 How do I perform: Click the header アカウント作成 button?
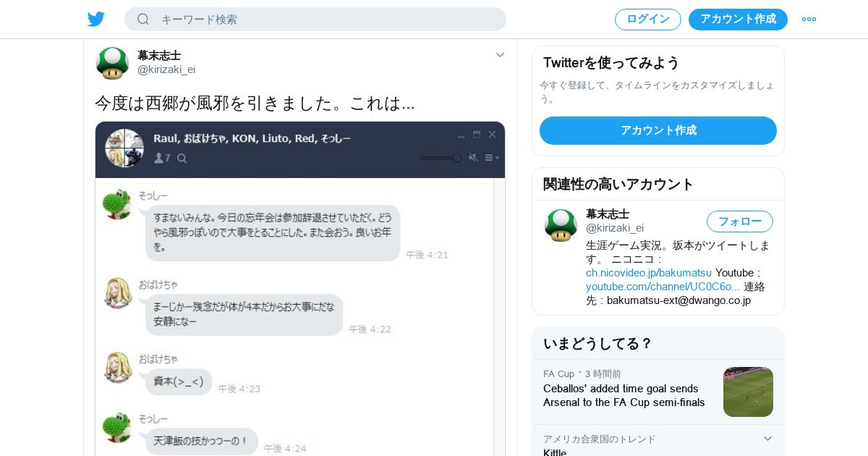tap(738, 20)
